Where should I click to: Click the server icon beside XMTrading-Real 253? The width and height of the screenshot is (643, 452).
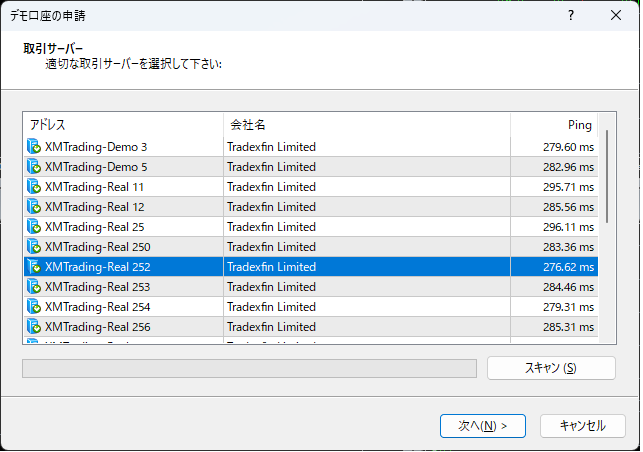(34, 287)
